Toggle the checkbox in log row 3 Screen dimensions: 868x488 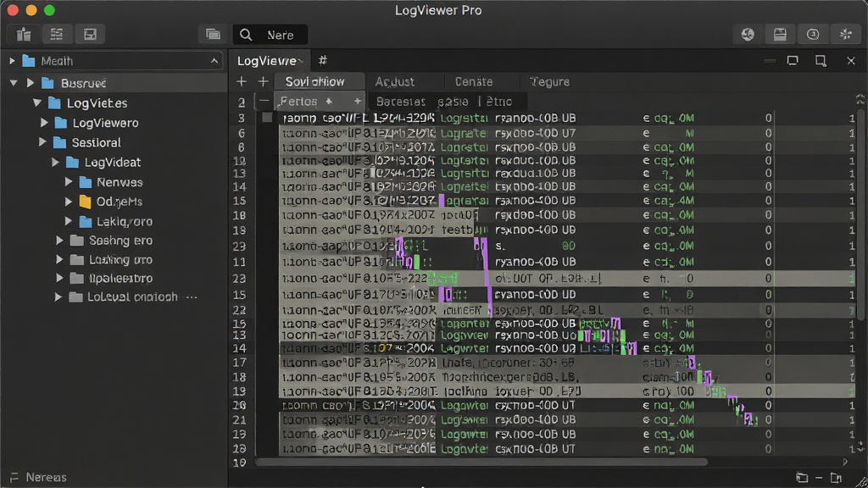point(267,117)
